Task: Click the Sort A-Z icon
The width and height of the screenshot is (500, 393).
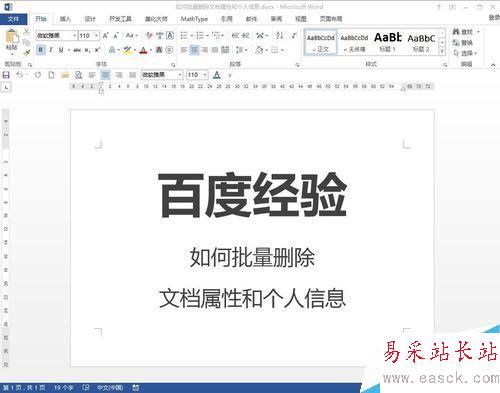Action: 279,35
